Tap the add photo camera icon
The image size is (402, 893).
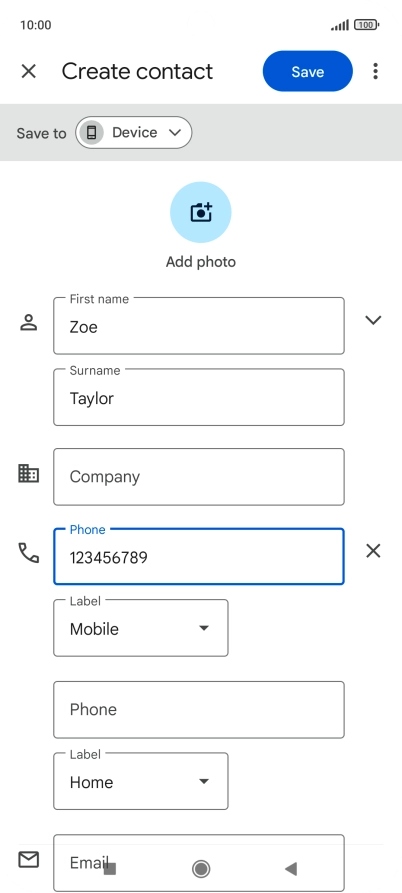pos(200,212)
